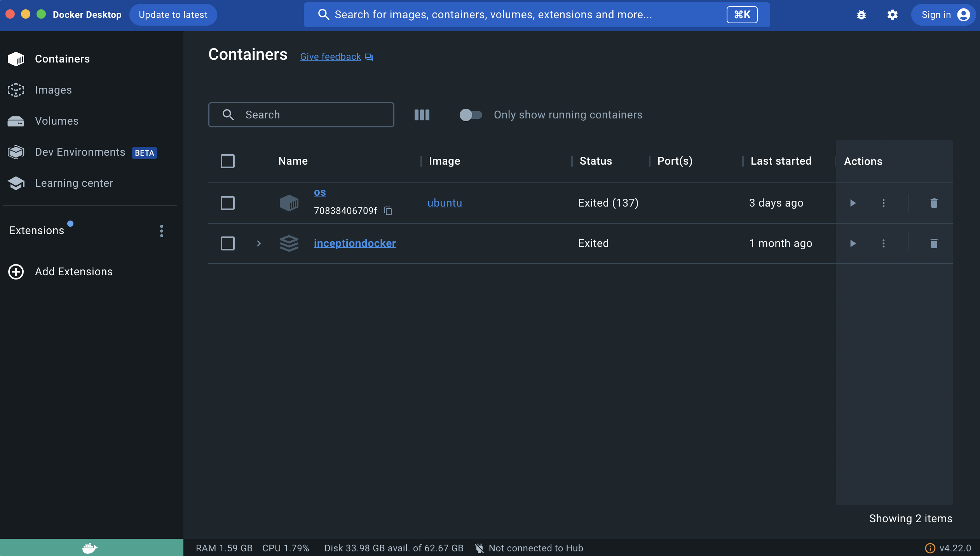This screenshot has width=980, height=556.
Task: Open the Extensions three-dot menu
Action: click(x=162, y=231)
